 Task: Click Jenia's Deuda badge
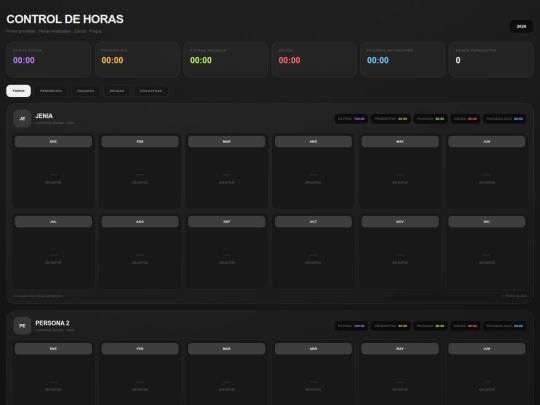(x=465, y=119)
